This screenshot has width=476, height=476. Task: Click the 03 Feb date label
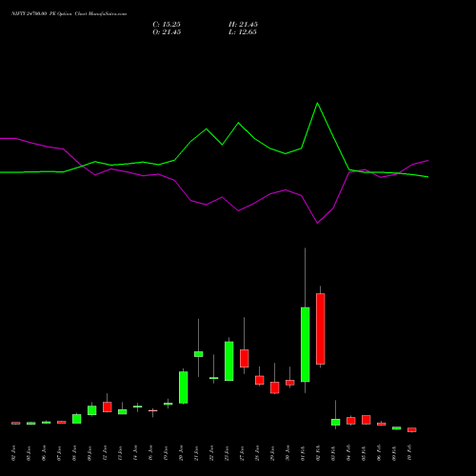coord(333,453)
